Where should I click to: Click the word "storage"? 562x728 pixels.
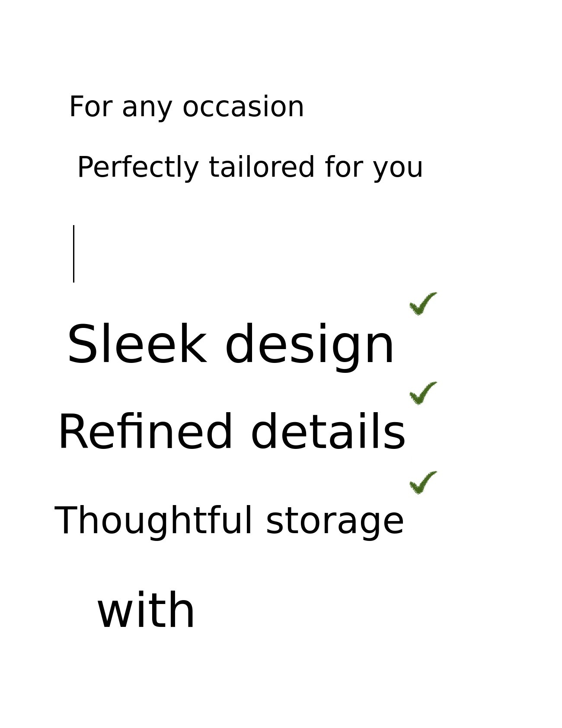click(x=335, y=522)
